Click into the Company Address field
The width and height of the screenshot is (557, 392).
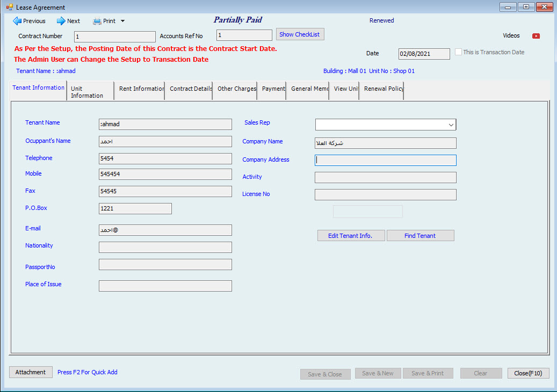point(385,160)
